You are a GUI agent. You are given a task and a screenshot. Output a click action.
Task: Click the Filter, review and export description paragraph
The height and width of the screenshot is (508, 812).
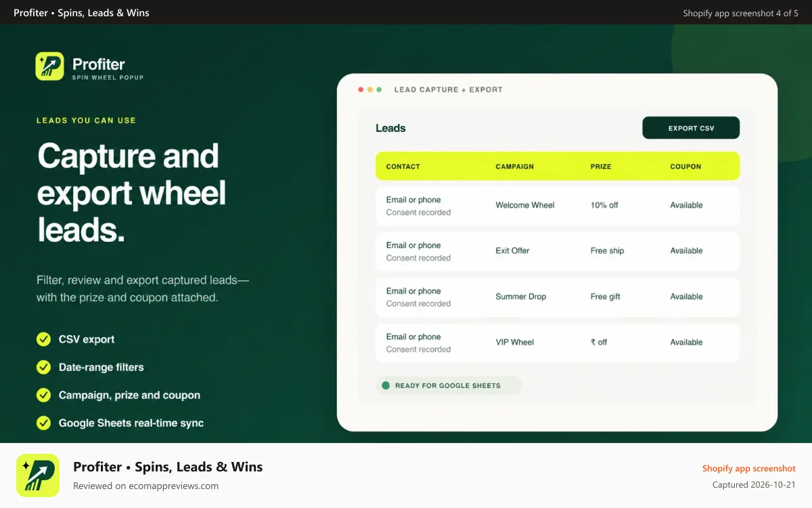point(143,289)
